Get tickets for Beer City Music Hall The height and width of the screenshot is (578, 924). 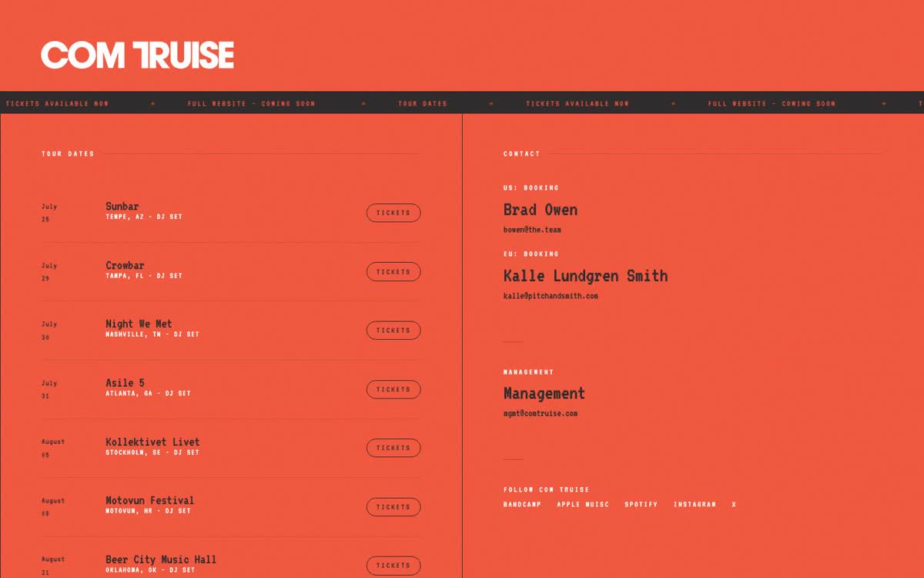pyautogui.click(x=393, y=566)
